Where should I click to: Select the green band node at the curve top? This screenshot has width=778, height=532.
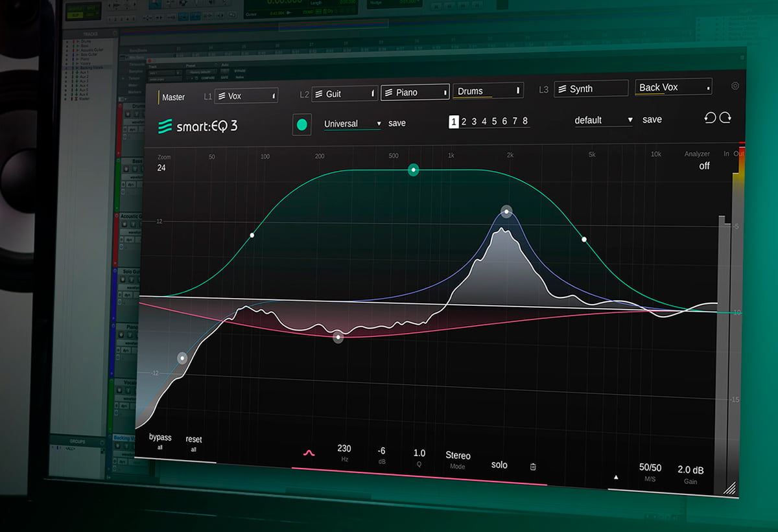pos(413,170)
